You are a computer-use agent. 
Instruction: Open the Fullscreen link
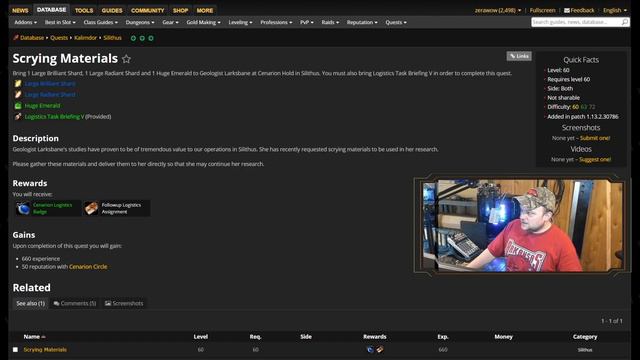tap(542, 10)
